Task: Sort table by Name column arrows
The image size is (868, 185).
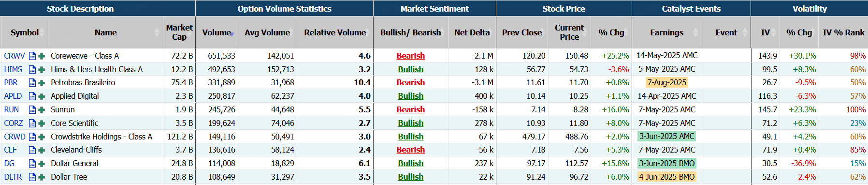Action: (157, 32)
